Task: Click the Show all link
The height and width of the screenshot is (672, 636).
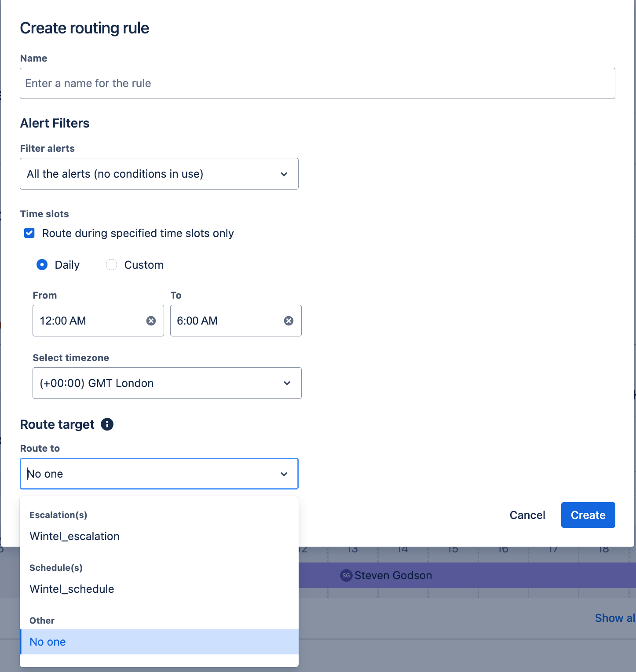Action: [614, 618]
